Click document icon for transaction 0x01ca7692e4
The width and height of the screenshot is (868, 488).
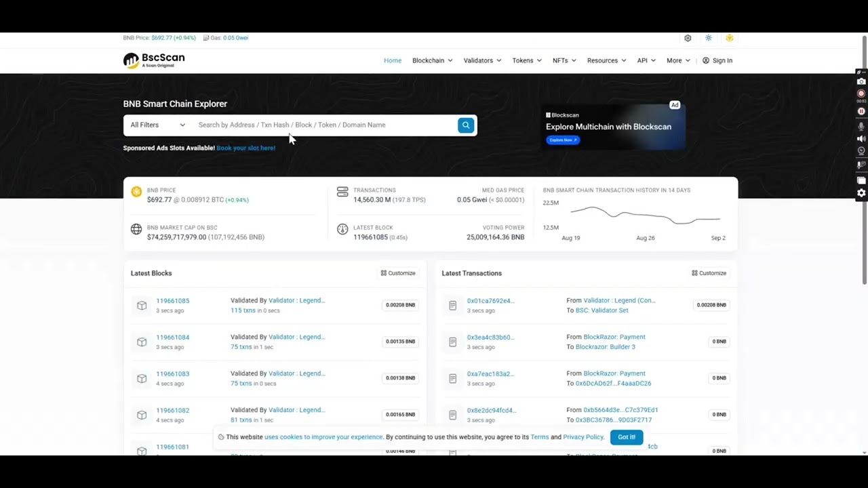click(x=452, y=306)
